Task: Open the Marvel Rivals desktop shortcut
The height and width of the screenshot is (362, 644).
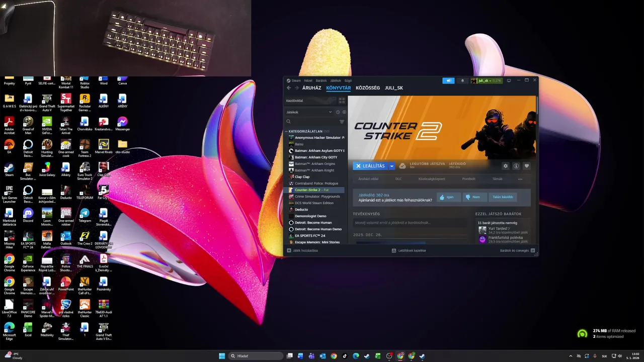Action: click(103, 147)
